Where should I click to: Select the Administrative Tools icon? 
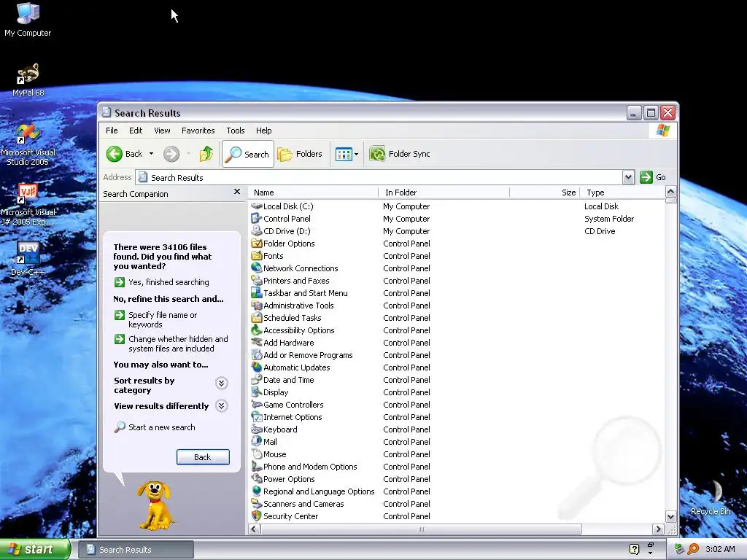pyautogui.click(x=257, y=306)
